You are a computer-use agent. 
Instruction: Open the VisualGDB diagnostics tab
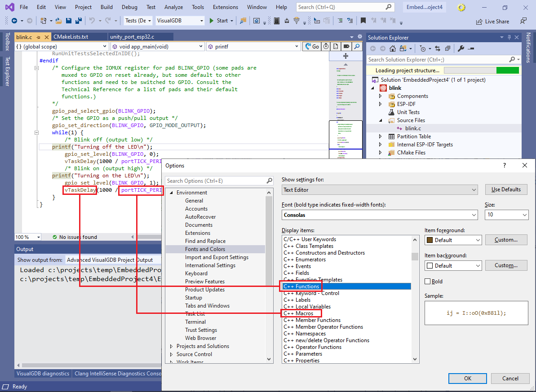(x=43, y=374)
